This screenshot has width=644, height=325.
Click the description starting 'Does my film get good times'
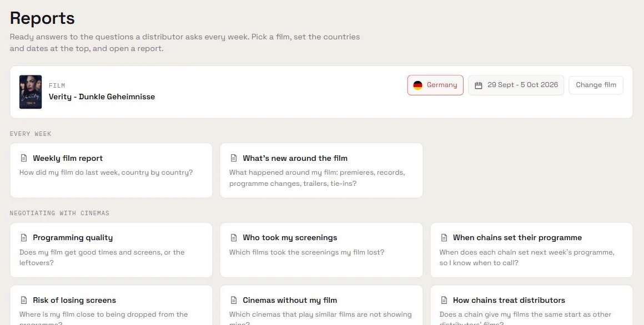(102, 257)
